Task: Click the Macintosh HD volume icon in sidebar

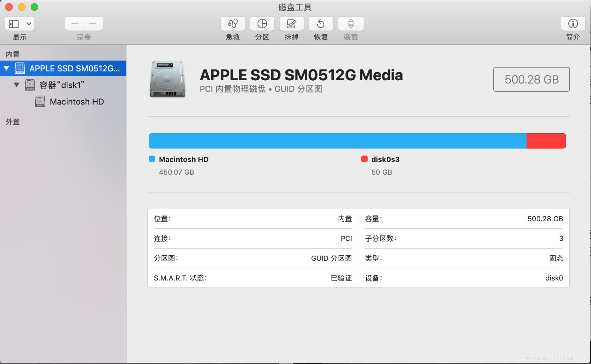Action: [x=40, y=101]
